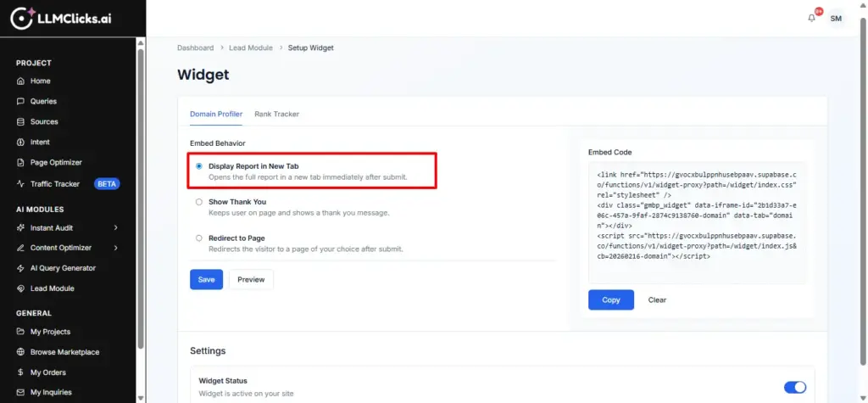The image size is (868, 403).
Task: Click the Home icon in sidebar
Action: pyautogui.click(x=21, y=81)
